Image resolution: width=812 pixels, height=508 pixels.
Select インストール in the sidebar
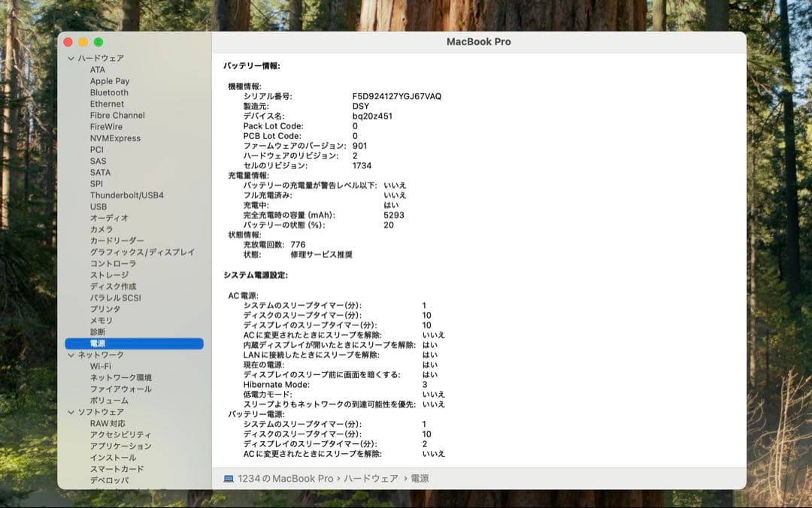(x=113, y=457)
